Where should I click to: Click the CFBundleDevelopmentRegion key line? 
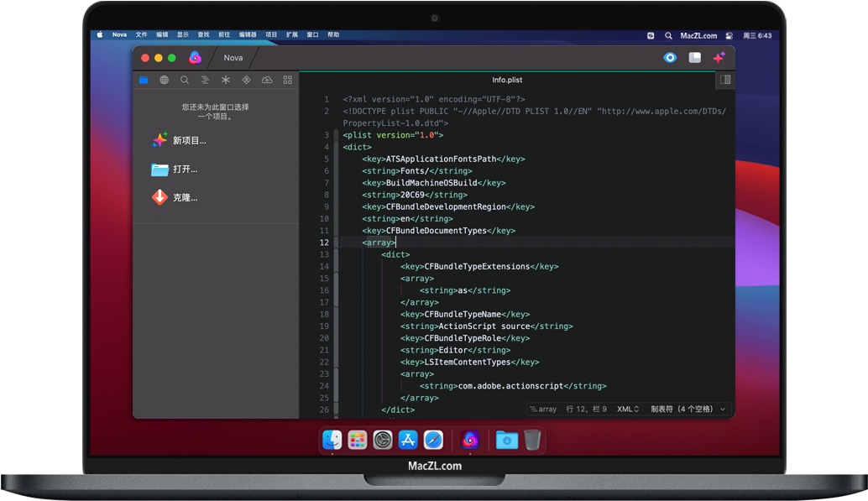tap(448, 207)
